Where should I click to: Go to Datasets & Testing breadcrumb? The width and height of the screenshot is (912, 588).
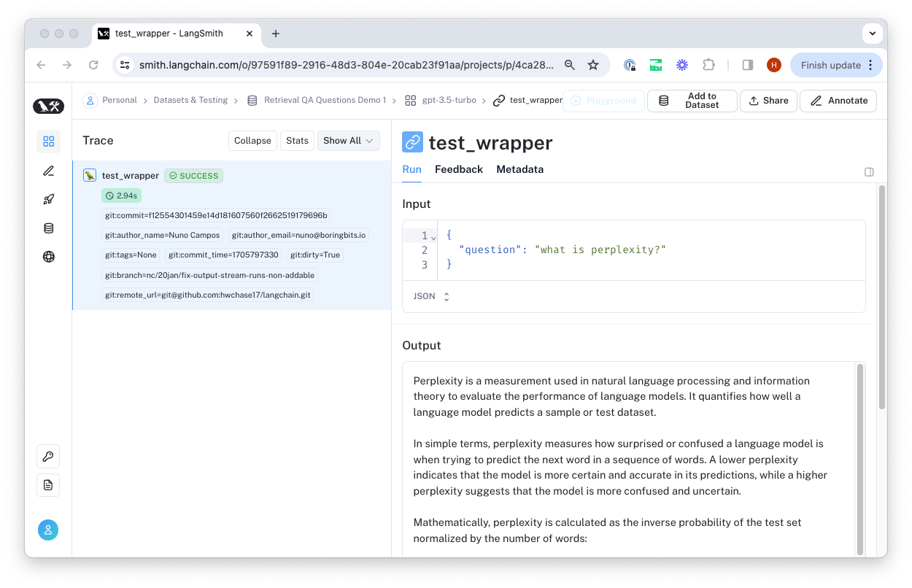(x=190, y=100)
